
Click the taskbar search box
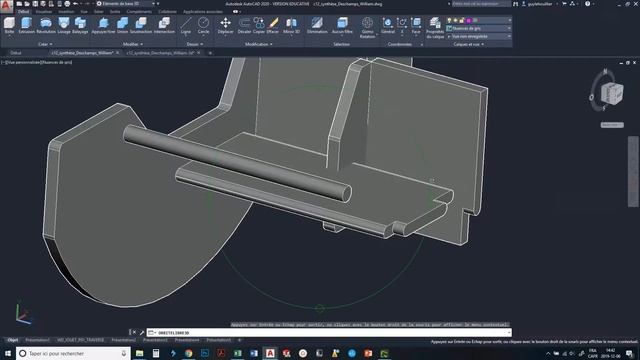click(73, 353)
